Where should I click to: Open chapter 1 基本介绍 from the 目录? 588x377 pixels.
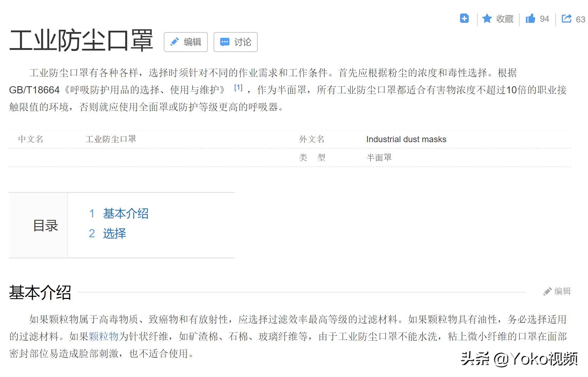pos(126,213)
